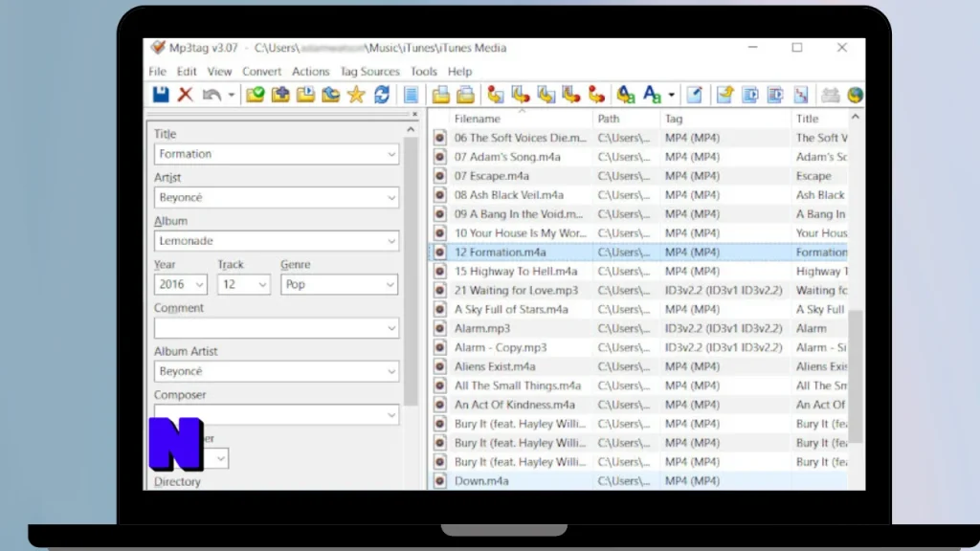Open the dropdown arrow next to blue Aa icon
Viewport: 980px width, 551px height.
(671, 95)
